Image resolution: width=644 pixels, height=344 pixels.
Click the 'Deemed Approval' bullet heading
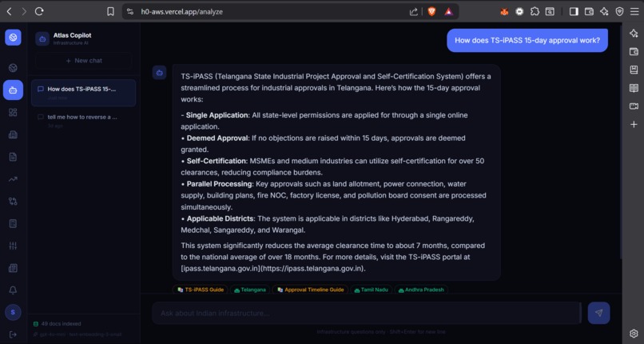point(217,138)
